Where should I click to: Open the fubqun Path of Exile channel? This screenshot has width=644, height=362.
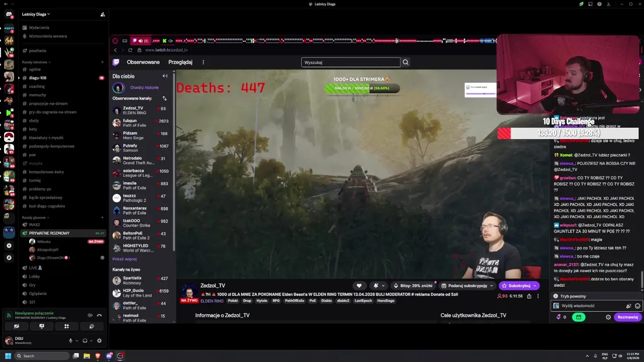(x=140, y=123)
